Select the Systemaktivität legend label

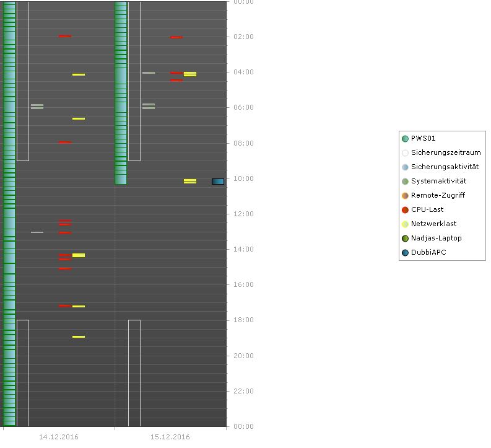tap(439, 181)
